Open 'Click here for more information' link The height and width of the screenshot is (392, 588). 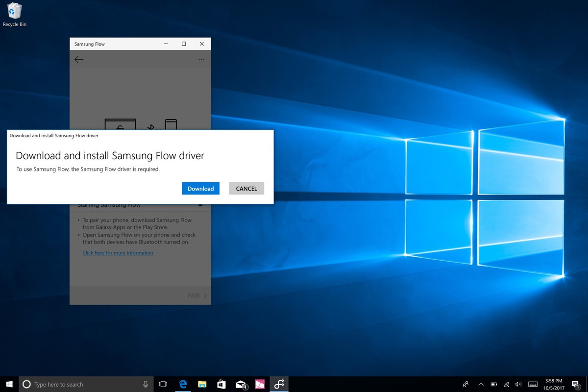pyautogui.click(x=118, y=252)
